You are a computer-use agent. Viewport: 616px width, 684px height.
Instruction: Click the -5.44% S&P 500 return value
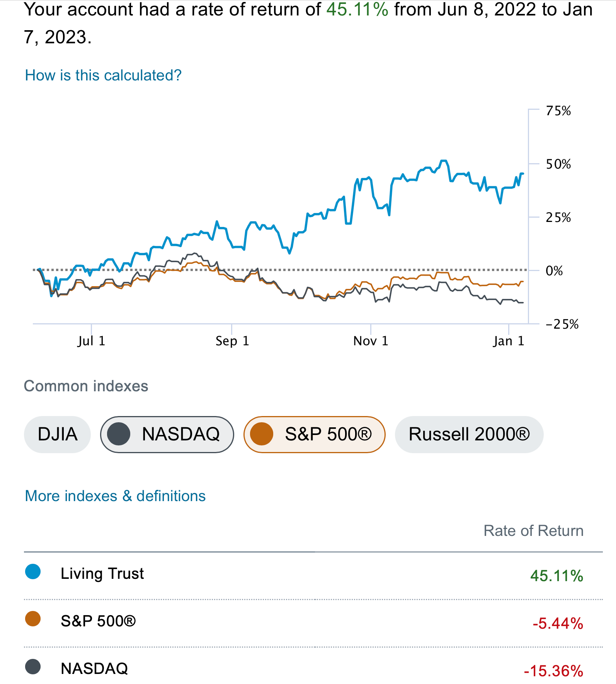(x=558, y=623)
